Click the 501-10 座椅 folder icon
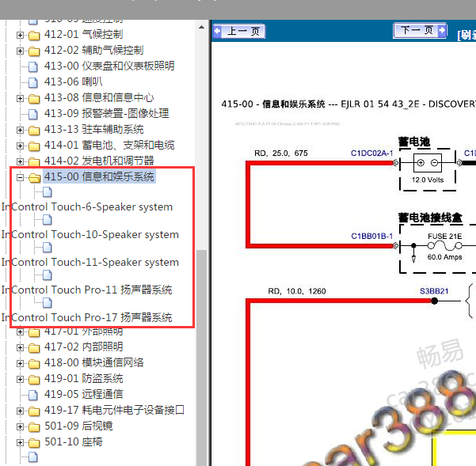Viewport: 476px width, 466px height. pyautogui.click(x=34, y=443)
